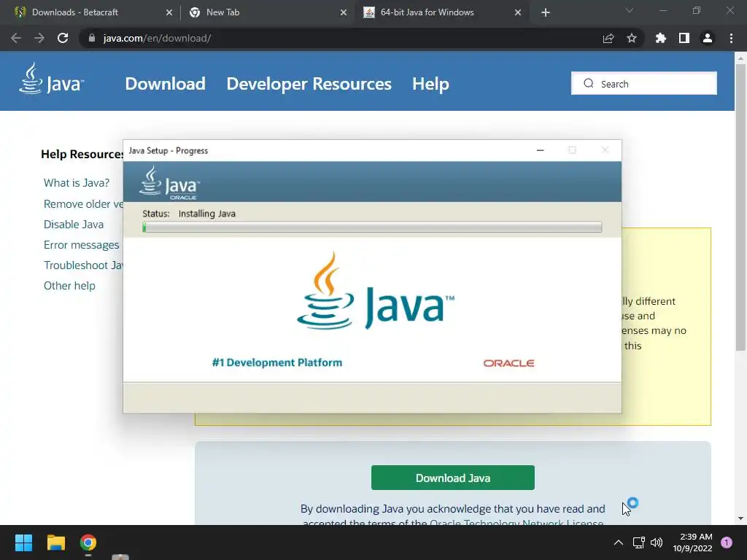
Task: Open the tab search chevron in Chrome
Action: (630, 10)
